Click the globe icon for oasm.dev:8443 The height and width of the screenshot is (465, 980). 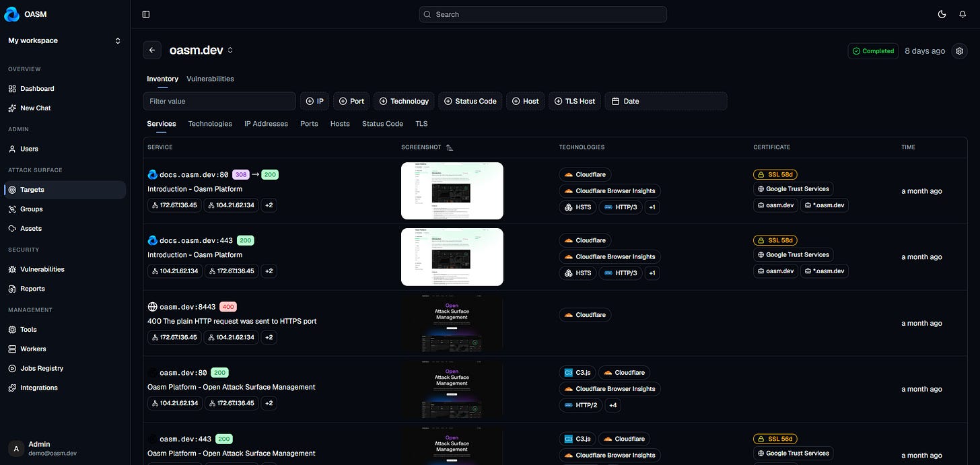tap(152, 307)
